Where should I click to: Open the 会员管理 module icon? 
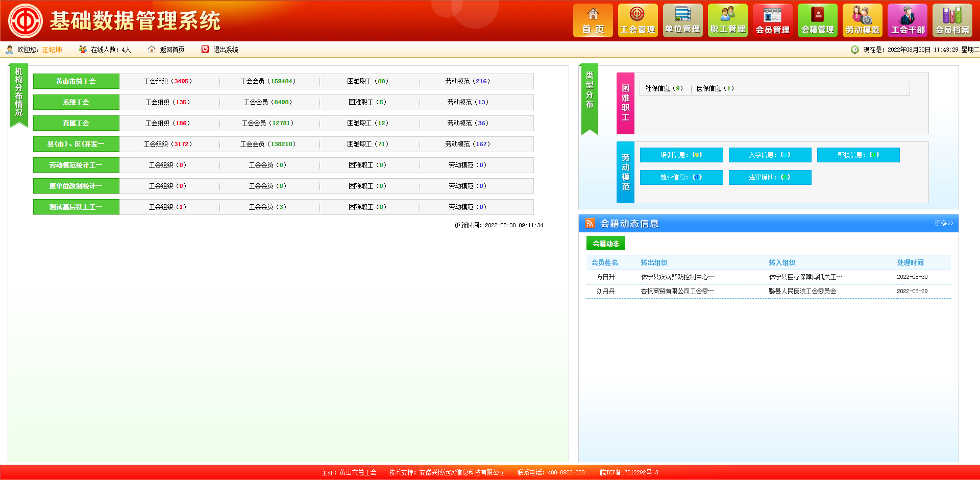coord(772,21)
